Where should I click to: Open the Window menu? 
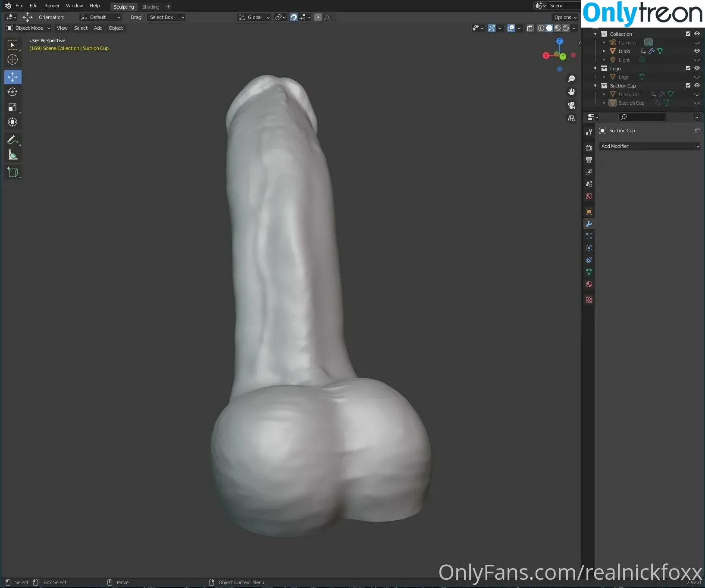pos(75,6)
